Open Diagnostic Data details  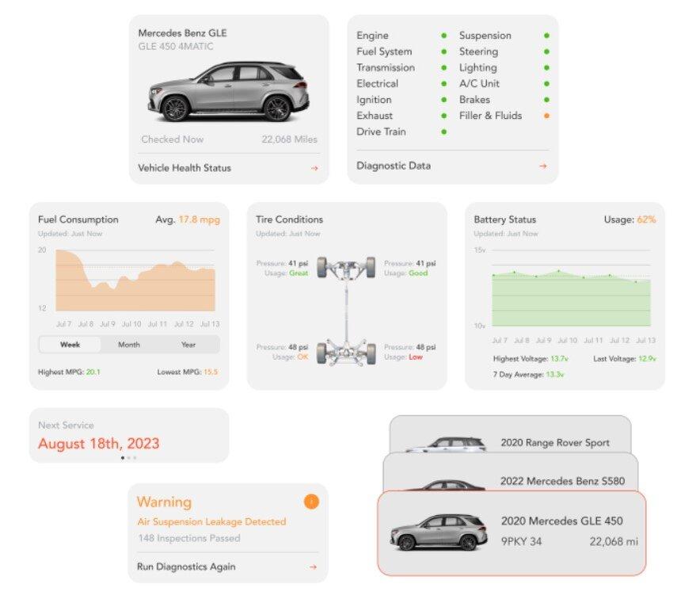point(394,166)
